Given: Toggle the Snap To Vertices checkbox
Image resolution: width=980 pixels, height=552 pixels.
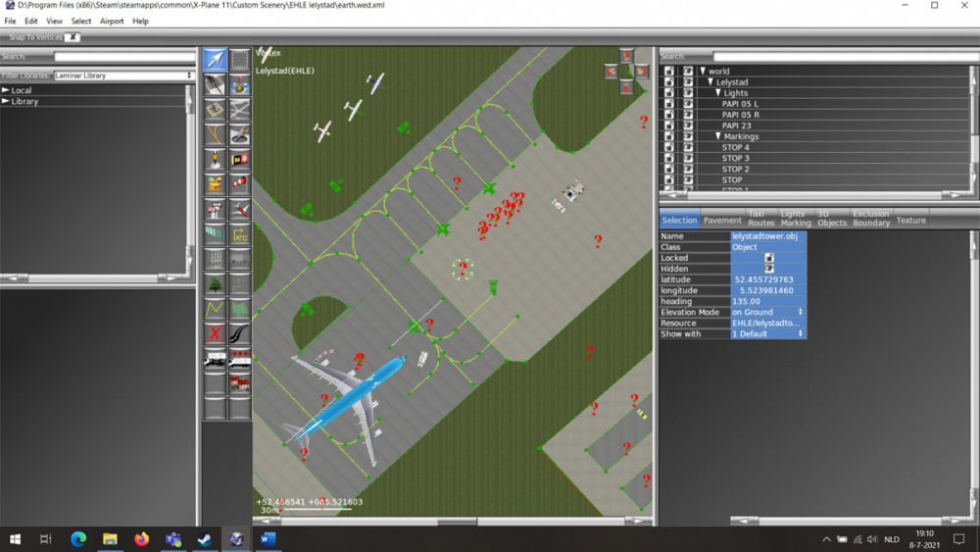Looking at the screenshot, I should pos(74,37).
